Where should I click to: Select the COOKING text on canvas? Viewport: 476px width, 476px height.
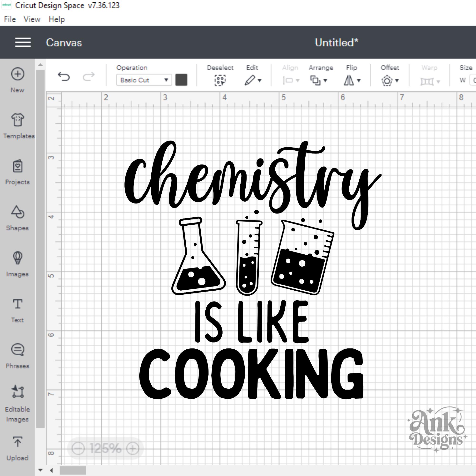pos(251,373)
